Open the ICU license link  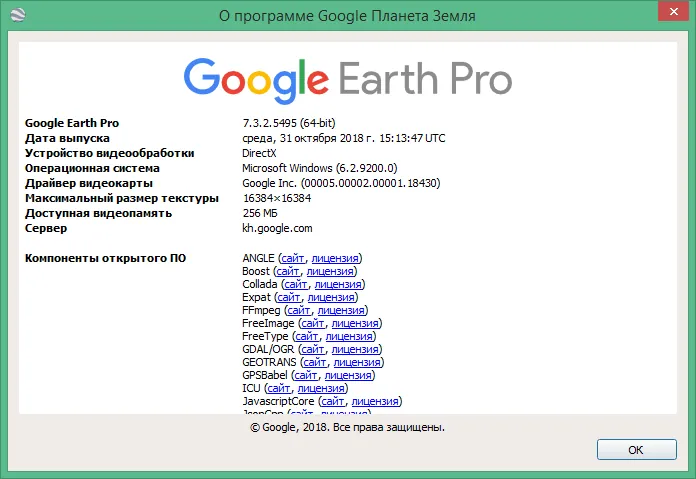click(x=321, y=388)
